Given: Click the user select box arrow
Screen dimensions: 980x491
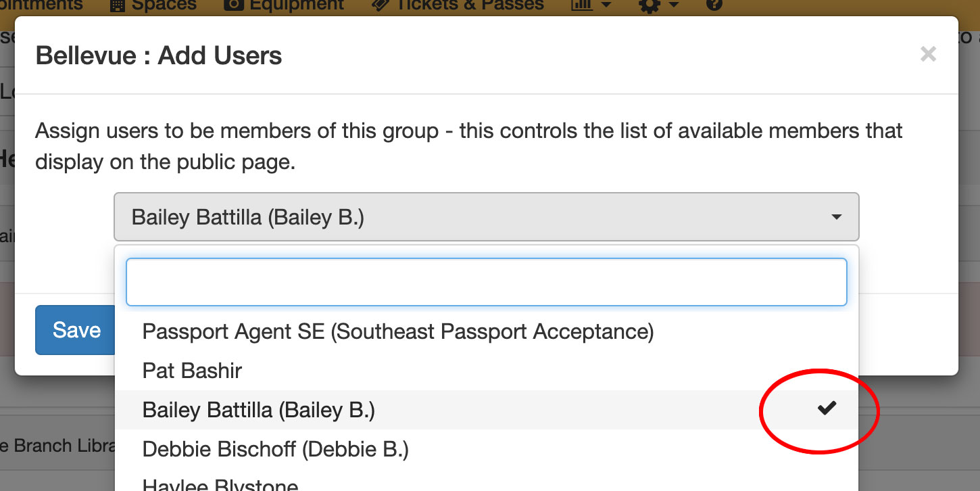Looking at the screenshot, I should click(836, 217).
